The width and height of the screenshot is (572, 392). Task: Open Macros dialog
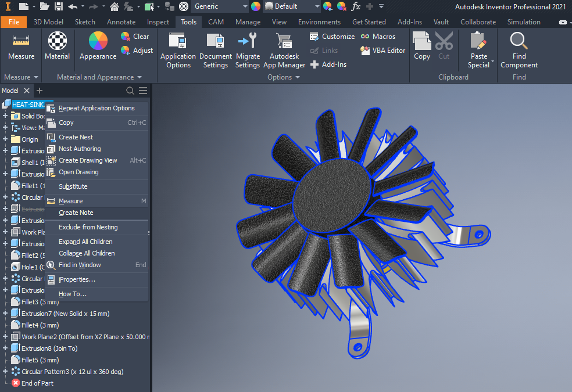pyautogui.click(x=378, y=37)
